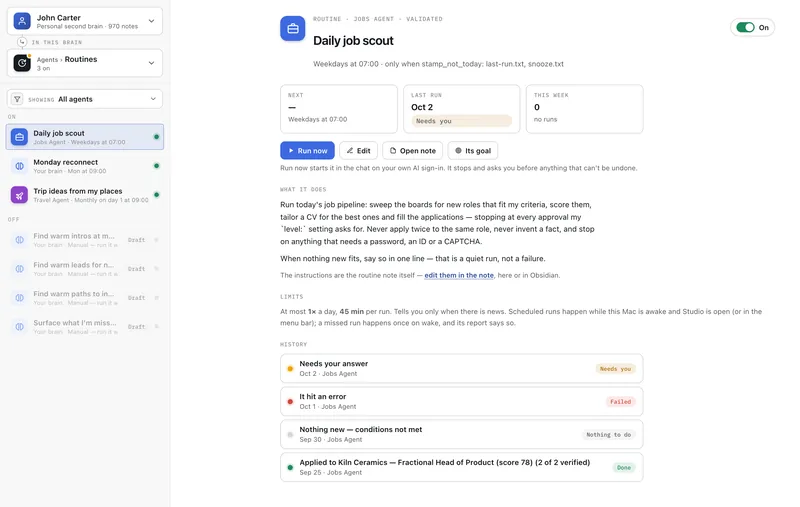The height and width of the screenshot is (507, 800).
Task: Click John Carter's profile avatar icon
Action: [22, 21]
